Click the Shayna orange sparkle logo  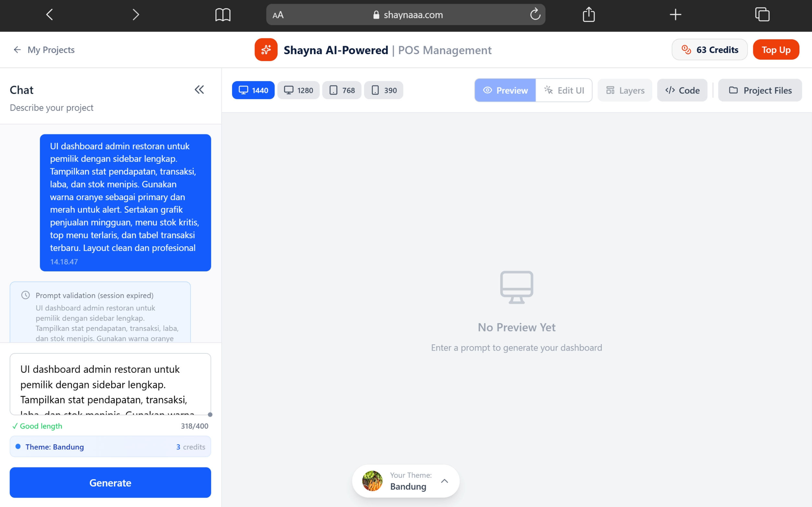(266, 50)
